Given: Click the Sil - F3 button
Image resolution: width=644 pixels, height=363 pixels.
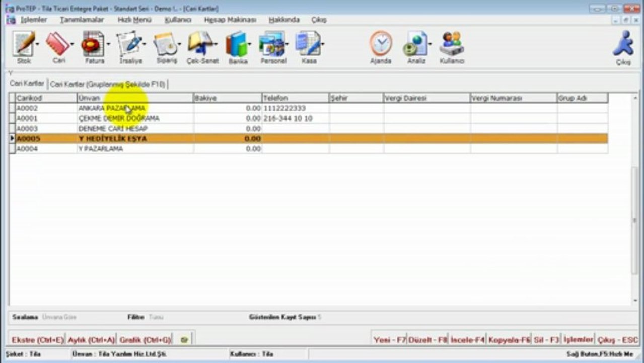Looking at the screenshot, I should (x=546, y=340).
